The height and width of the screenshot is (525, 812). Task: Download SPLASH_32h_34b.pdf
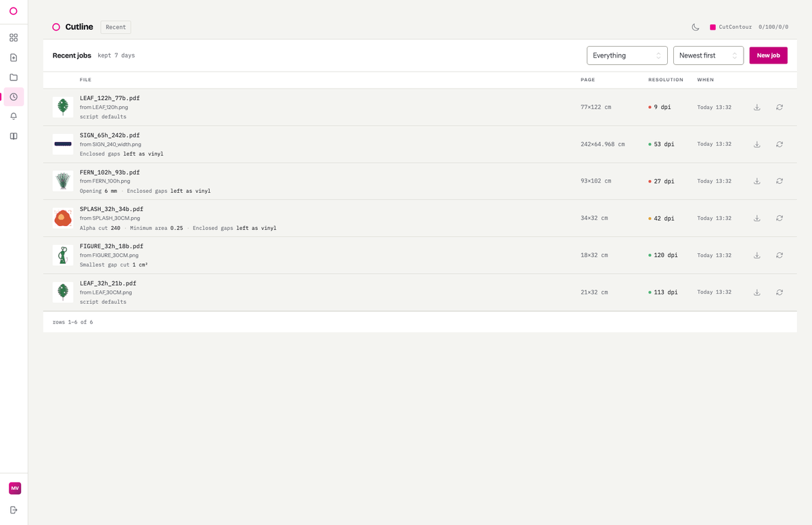tap(757, 218)
